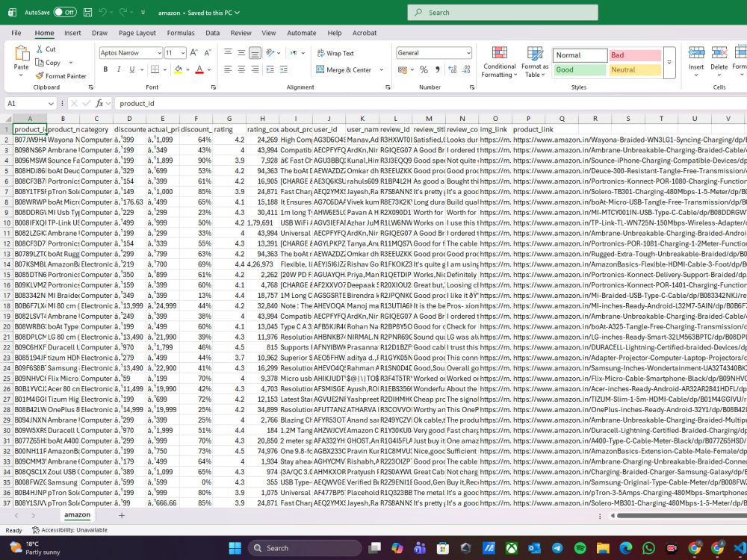
Task: Select Bottom Align icon
Action: coord(255,53)
